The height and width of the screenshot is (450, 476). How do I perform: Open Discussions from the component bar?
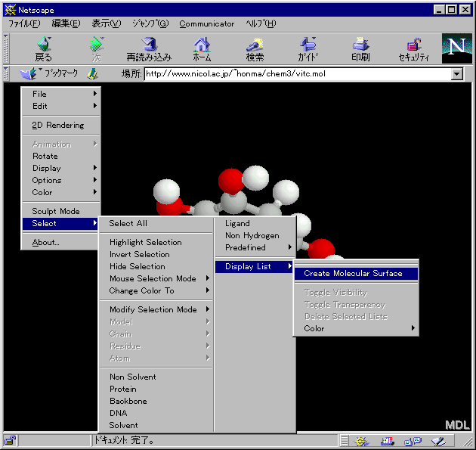coord(413,441)
